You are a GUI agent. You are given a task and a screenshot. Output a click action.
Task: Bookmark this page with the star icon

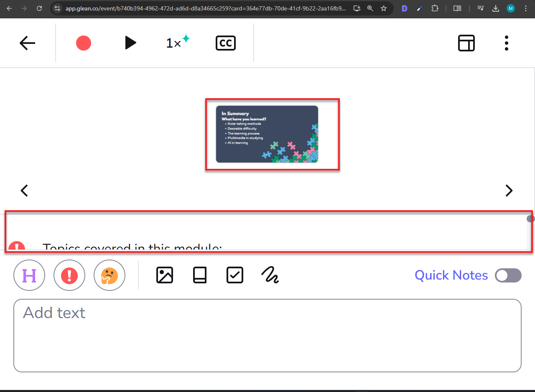383,8
